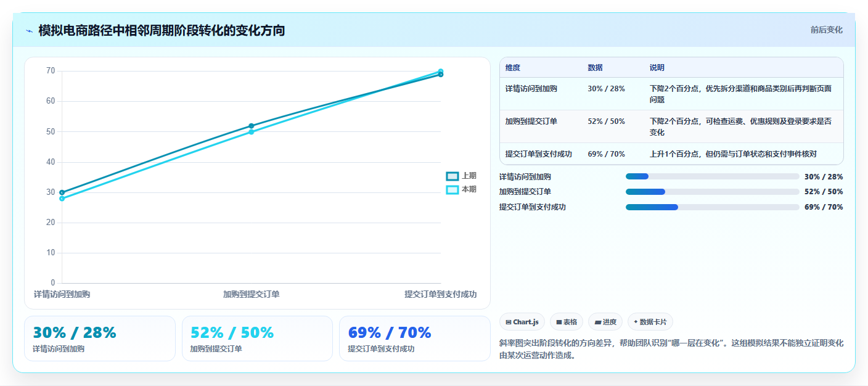Open the 30% / 28% KPI card
This screenshot has height=386, width=868.
click(x=100, y=339)
